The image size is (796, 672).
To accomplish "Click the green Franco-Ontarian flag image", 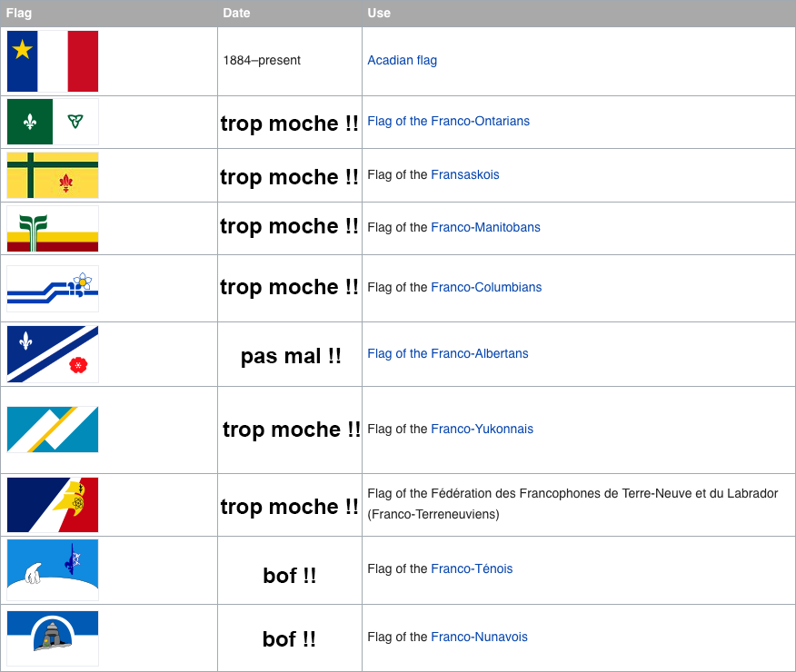I will tap(53, 122).
